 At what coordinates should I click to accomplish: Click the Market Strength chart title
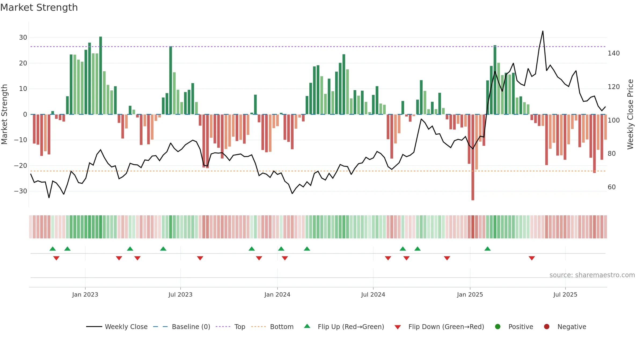coord(39,8)
